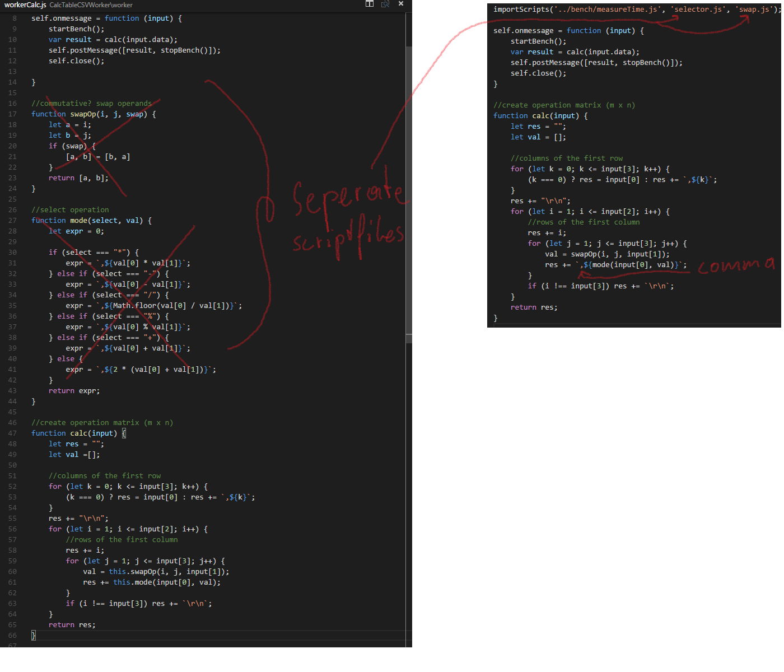
Task: Click the Split Editor icon
Action: 370,4
